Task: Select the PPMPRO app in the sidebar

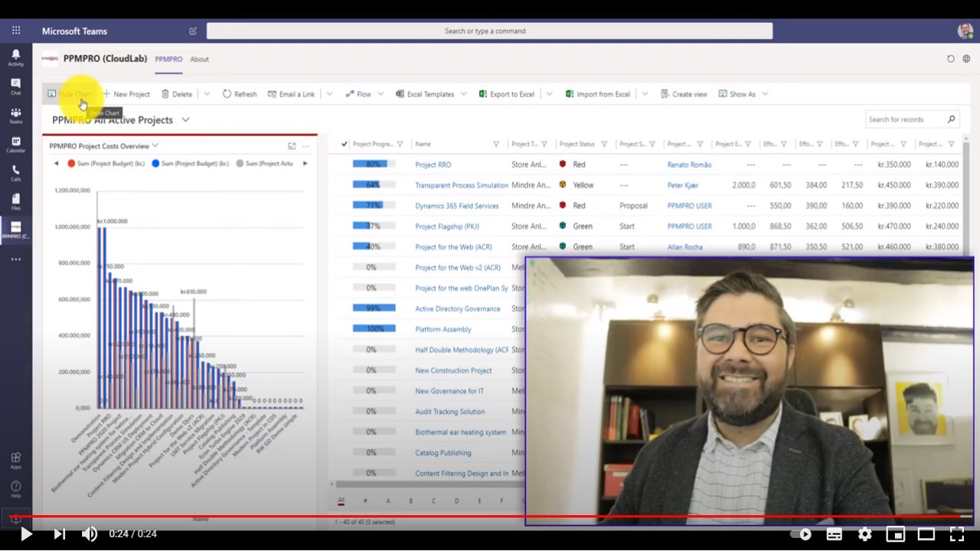Action: (x=16, y=230)
